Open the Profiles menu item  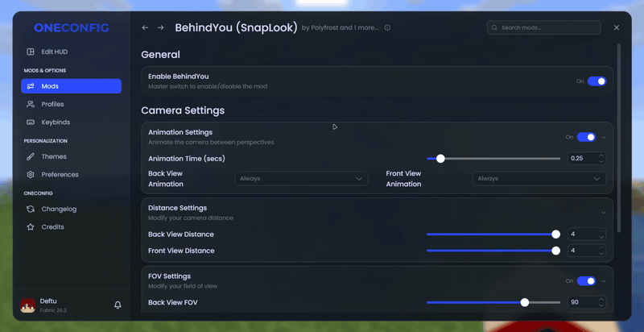[x=71, y=105]
